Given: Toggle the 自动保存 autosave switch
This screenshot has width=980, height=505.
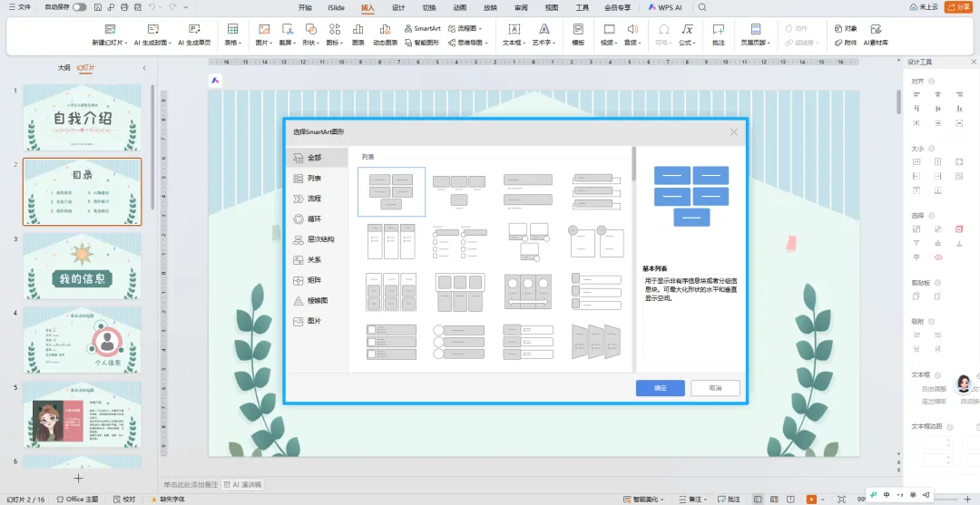Looking at the screenshot, I should [79, 7].
